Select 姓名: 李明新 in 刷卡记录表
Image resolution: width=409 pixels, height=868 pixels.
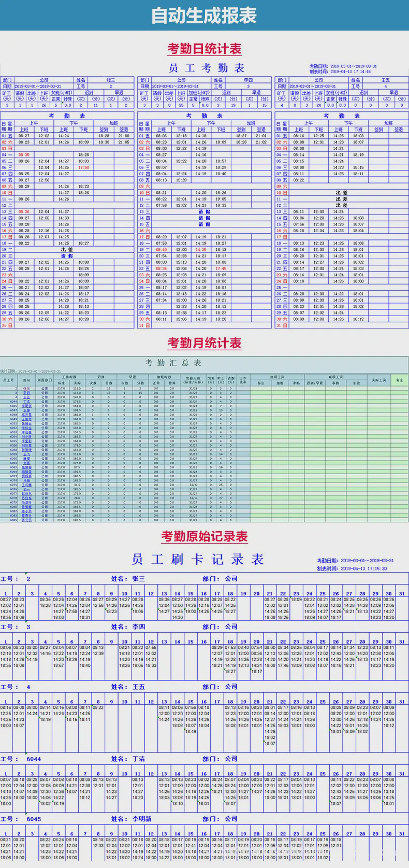[x=131, y=819]
